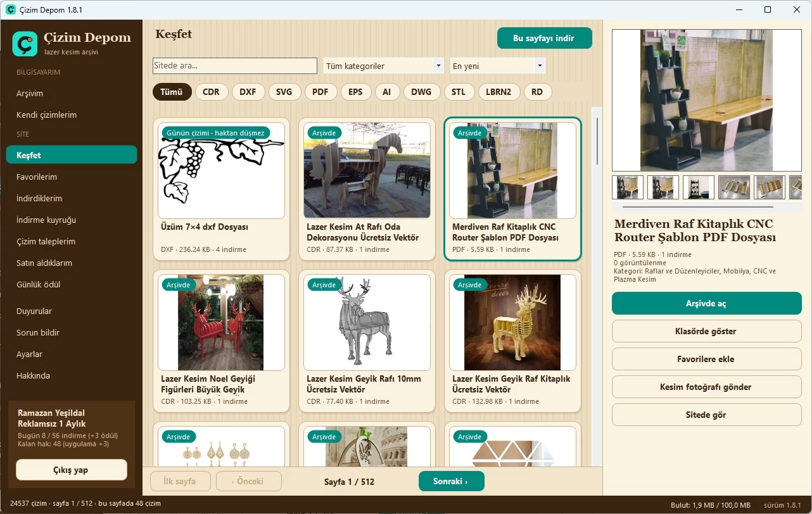The width and height of the screenshot is (812, 514).
Task: Expand the Tüm kategoriler dropdown
Action: click(383, 66)
